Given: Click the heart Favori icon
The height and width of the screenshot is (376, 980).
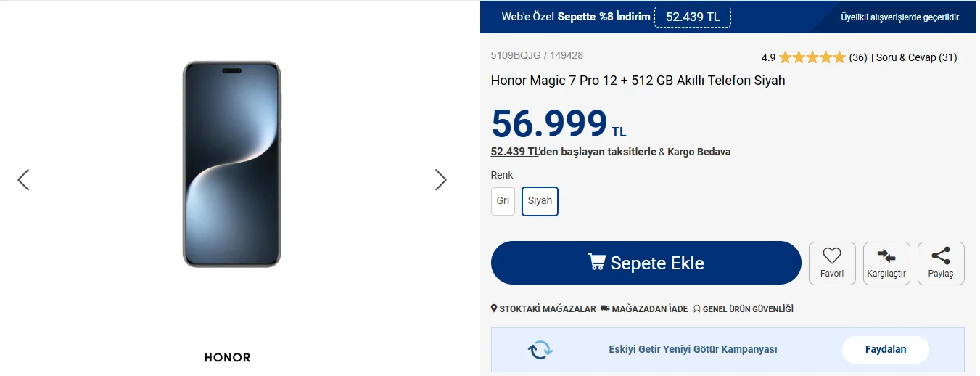Looking at the screenshot, I should click(831, 256).
